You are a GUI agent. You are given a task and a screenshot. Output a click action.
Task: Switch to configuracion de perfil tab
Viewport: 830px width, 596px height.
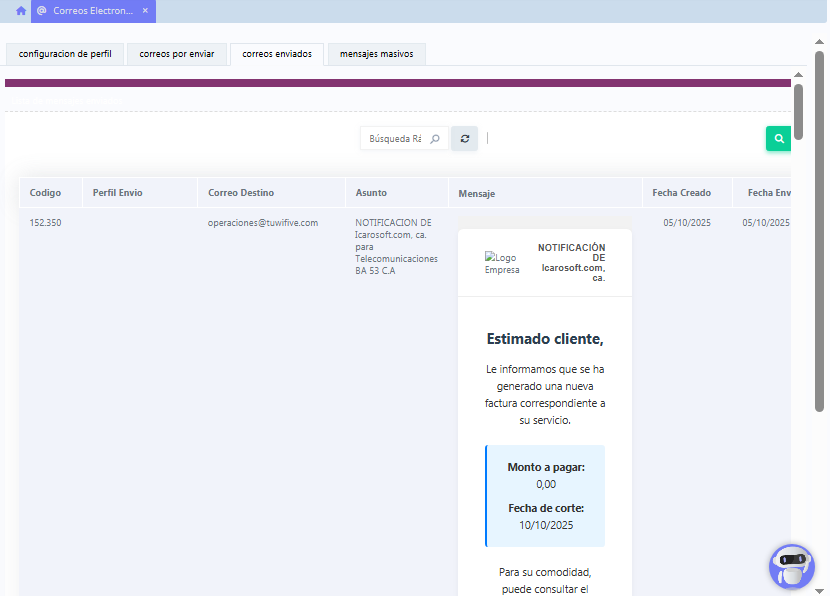pos(65,54)
